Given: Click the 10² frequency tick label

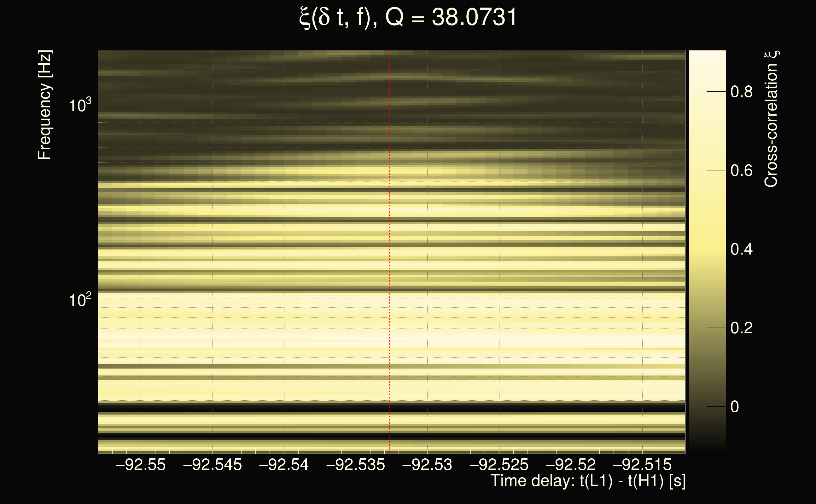Looking at the screenshot, I should [80, 300].
